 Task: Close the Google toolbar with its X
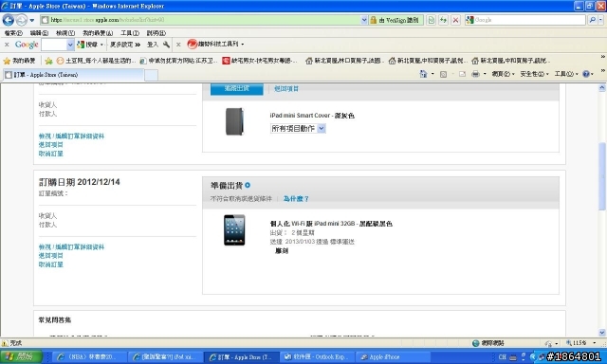pos(7,45)
